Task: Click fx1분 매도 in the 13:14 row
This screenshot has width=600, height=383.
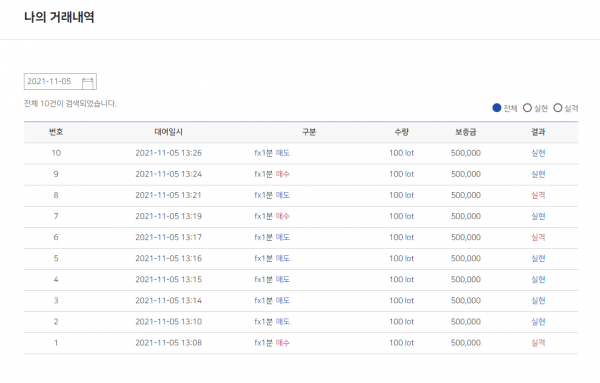Action: (272, 300)
